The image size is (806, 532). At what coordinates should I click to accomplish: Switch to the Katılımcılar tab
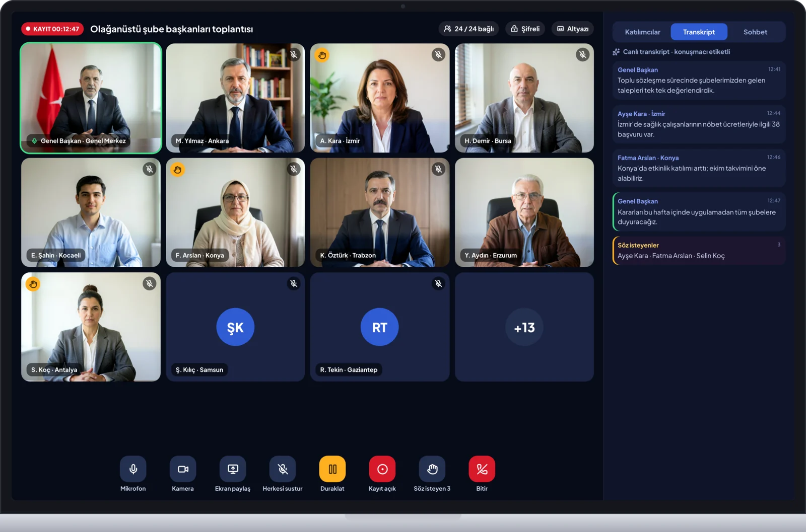tap(642, 32)
